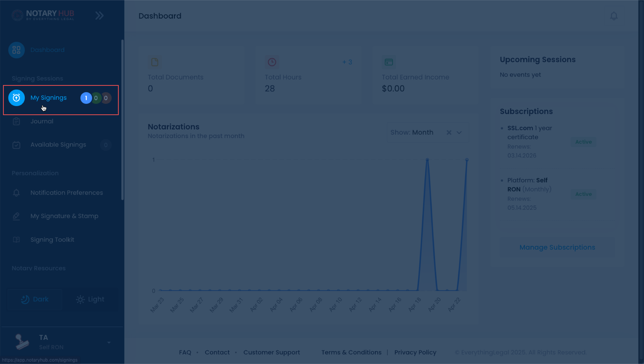Open the FAQ footer link
644x364 pixels.
[185, 352]
